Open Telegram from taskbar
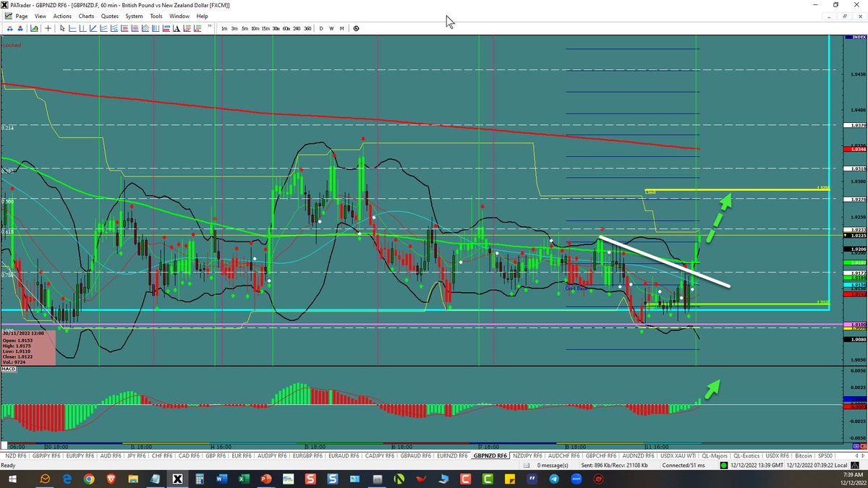Screen dimensions: 868x488 pos(553,479)
